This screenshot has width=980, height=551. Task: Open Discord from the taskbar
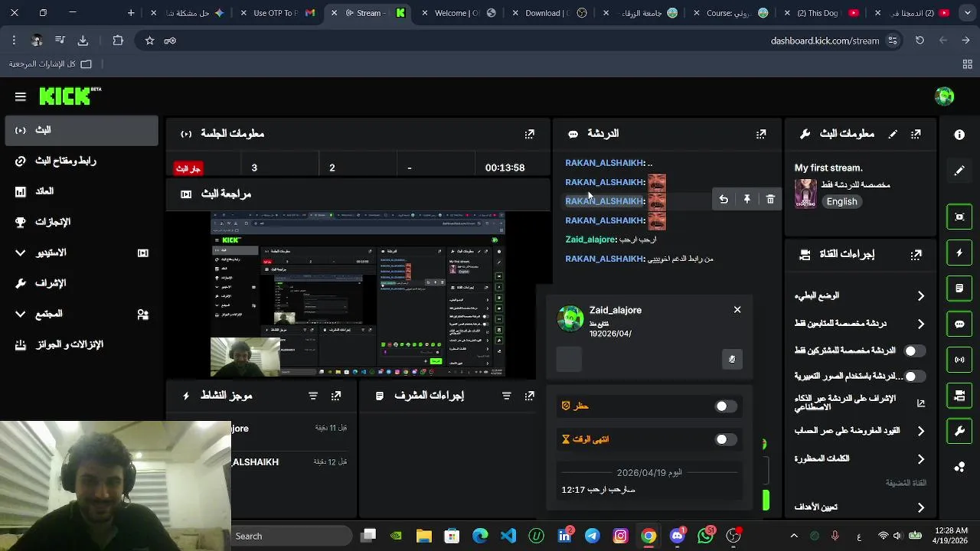click(x=677, y=536)
